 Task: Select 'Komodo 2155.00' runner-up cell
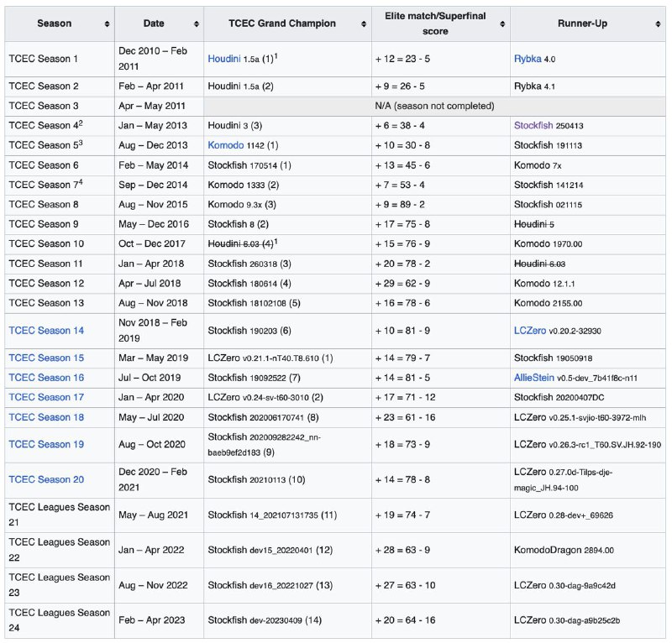pos(587,303)
